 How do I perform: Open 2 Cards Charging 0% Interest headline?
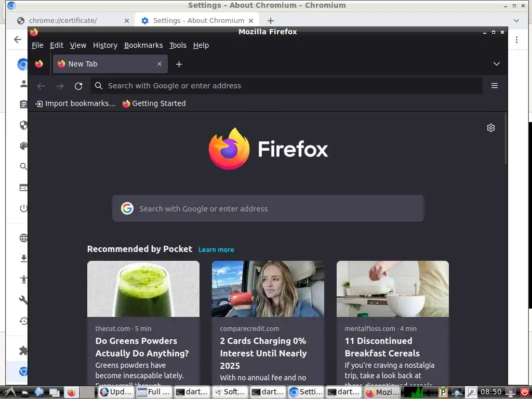263,353
